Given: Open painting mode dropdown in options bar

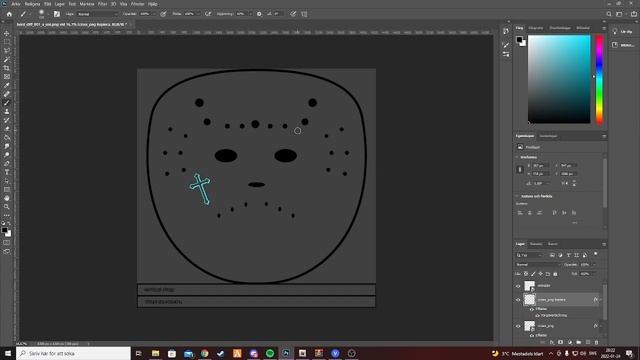Looking at the screenshot, I should point(97,14).
